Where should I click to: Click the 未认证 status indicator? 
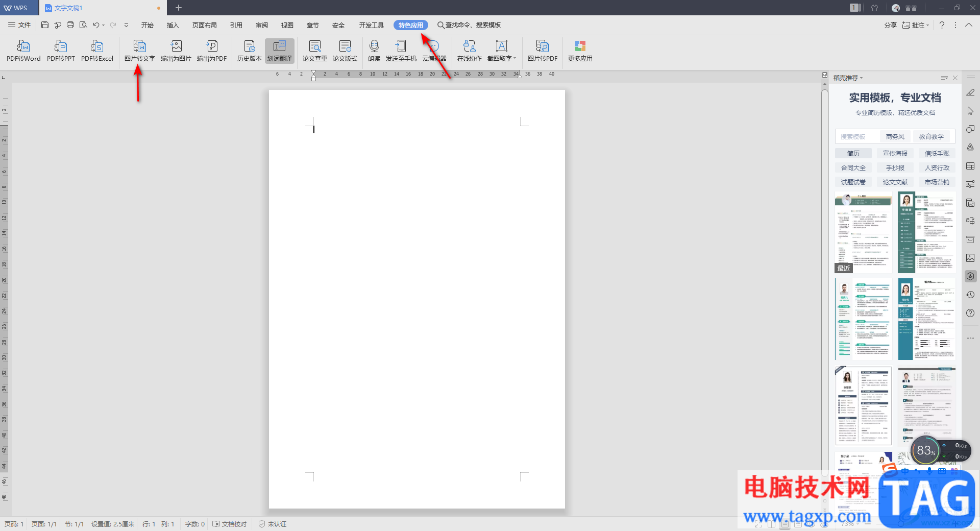pos(273,524)
